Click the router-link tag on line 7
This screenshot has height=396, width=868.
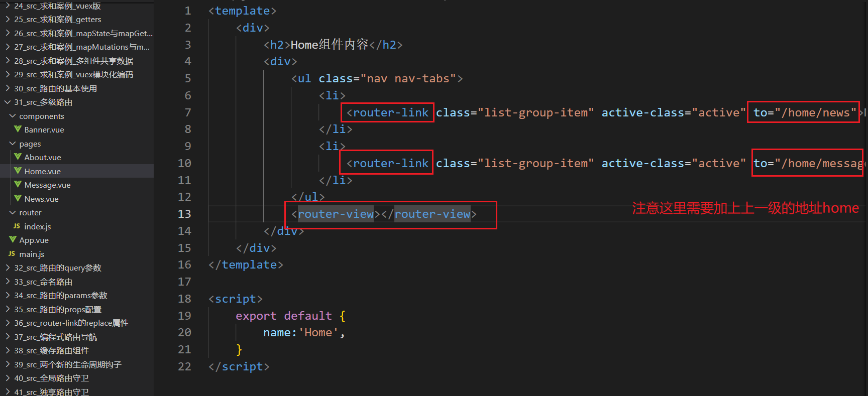click(387, 112)
